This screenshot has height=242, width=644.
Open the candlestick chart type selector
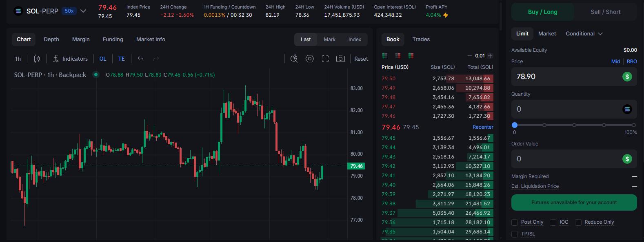pyautogui.click(x=37, y=59)
